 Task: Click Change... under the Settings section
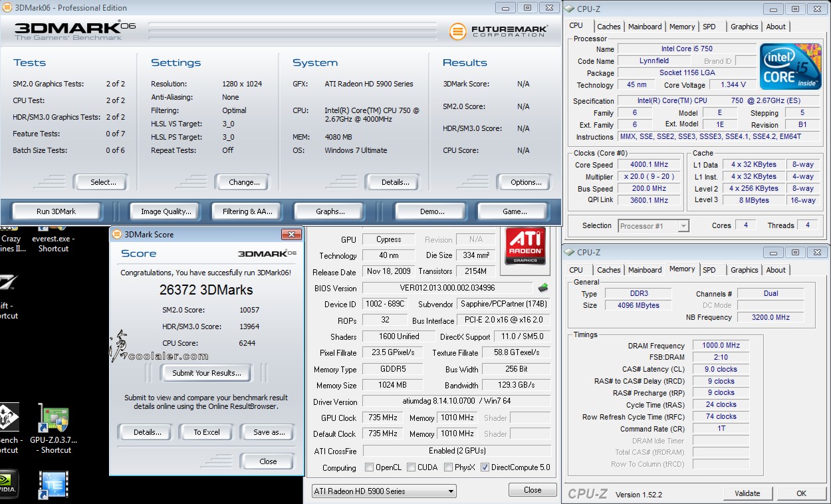244,182
